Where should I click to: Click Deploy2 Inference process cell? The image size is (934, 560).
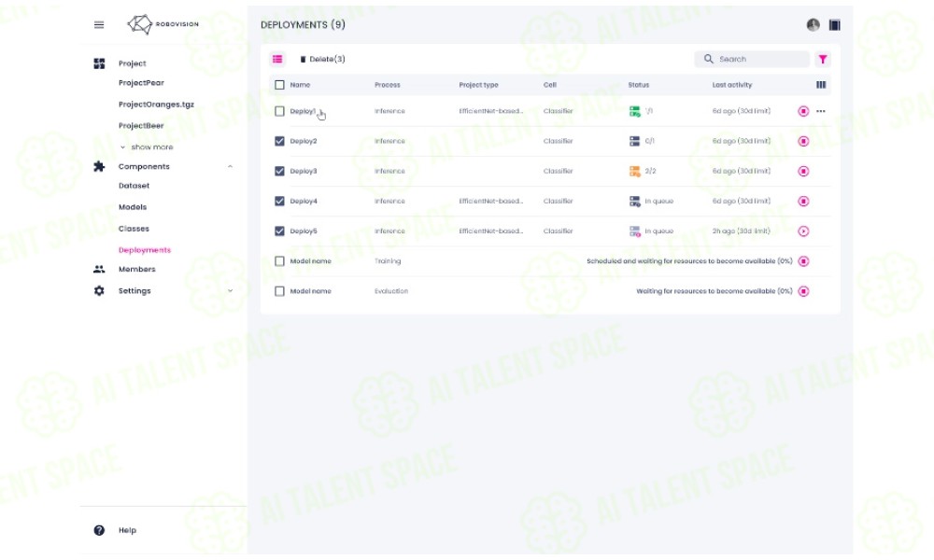(389, 141)
